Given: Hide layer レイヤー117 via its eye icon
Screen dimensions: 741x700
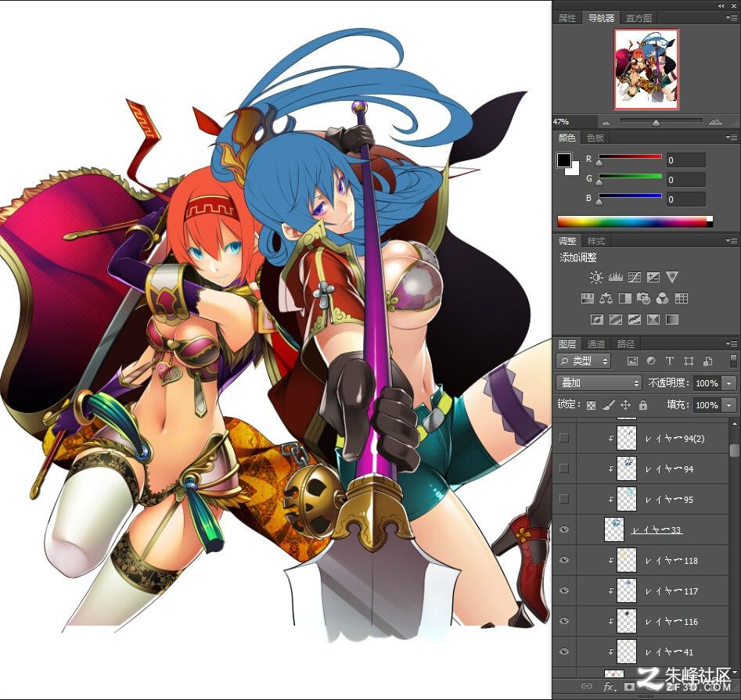Looking at the screenshot, I should 564,591.
